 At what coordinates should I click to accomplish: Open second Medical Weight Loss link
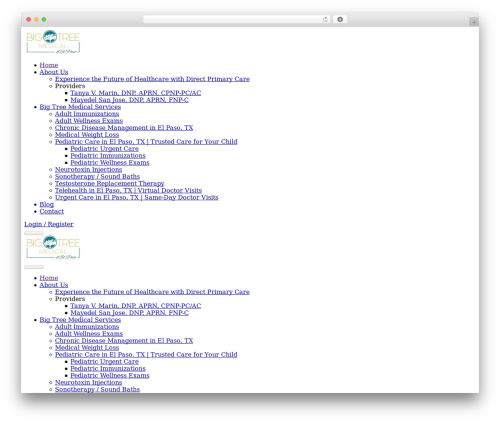click(x=87, y=348)
